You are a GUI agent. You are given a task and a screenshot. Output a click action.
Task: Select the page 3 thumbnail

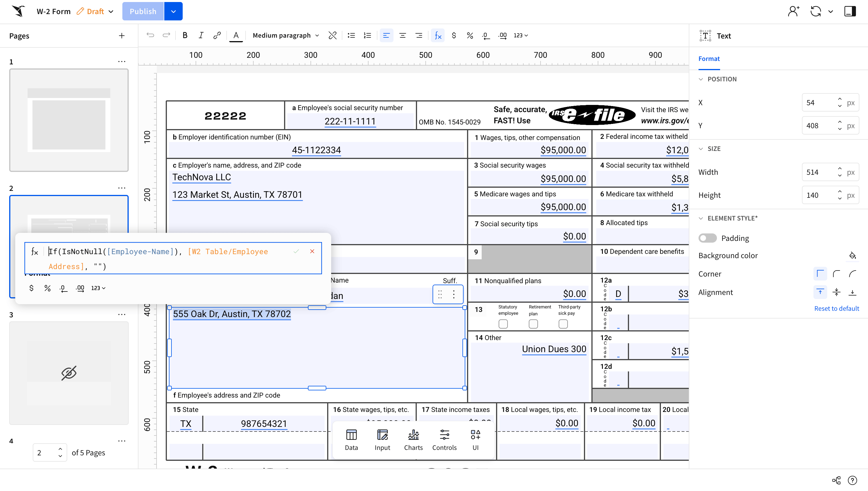69,373
